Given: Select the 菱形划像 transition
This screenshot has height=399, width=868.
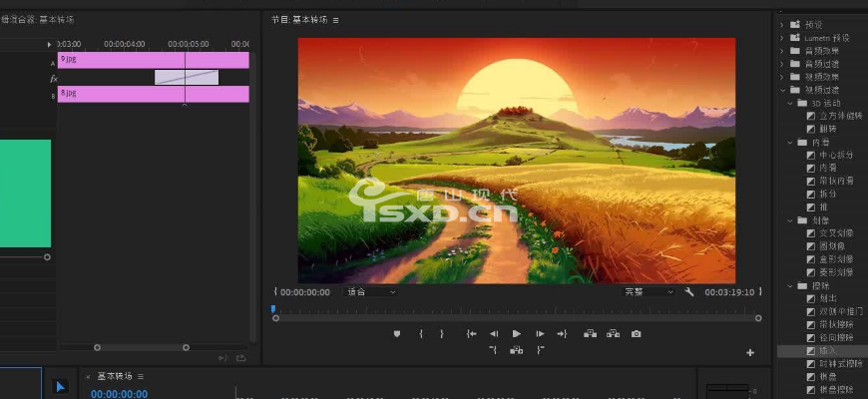Looking at the screenshot, I should coord(836,272).
